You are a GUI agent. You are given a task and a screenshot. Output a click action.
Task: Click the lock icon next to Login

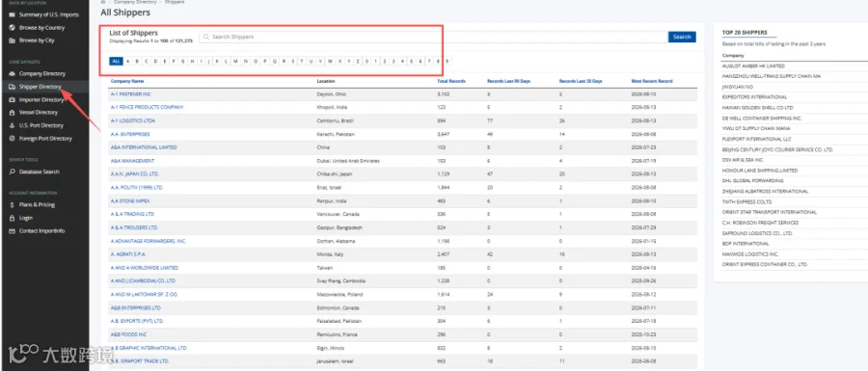13,218
